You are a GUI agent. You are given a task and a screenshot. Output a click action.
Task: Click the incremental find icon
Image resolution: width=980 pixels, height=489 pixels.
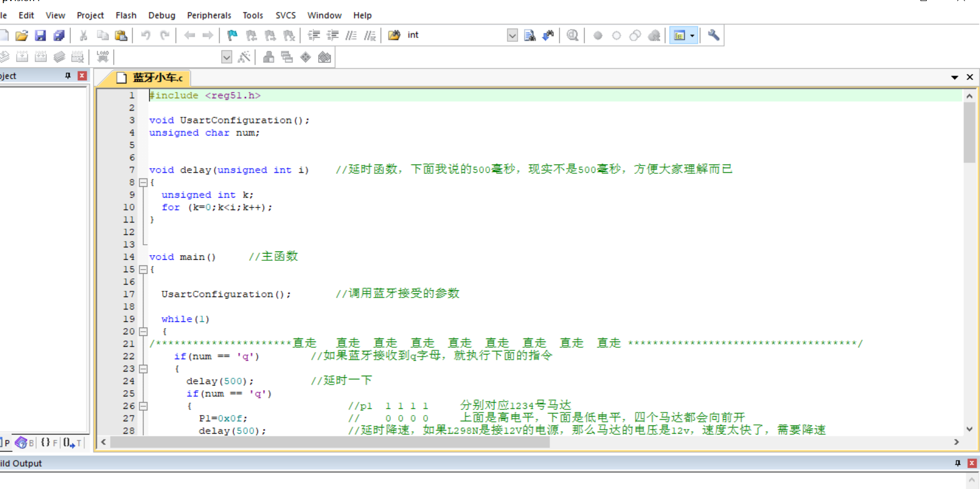(x=548, y=35)
